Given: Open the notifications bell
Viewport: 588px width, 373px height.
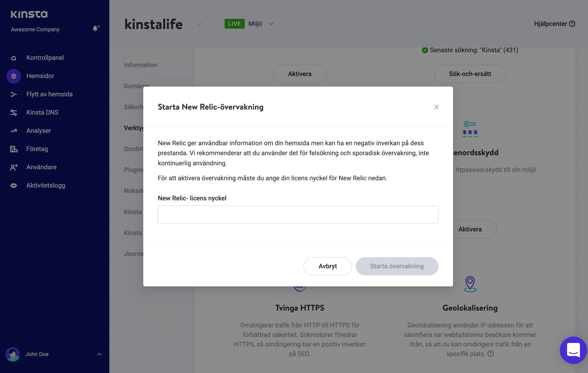Looking at the screenshot, I should point(95,28).
